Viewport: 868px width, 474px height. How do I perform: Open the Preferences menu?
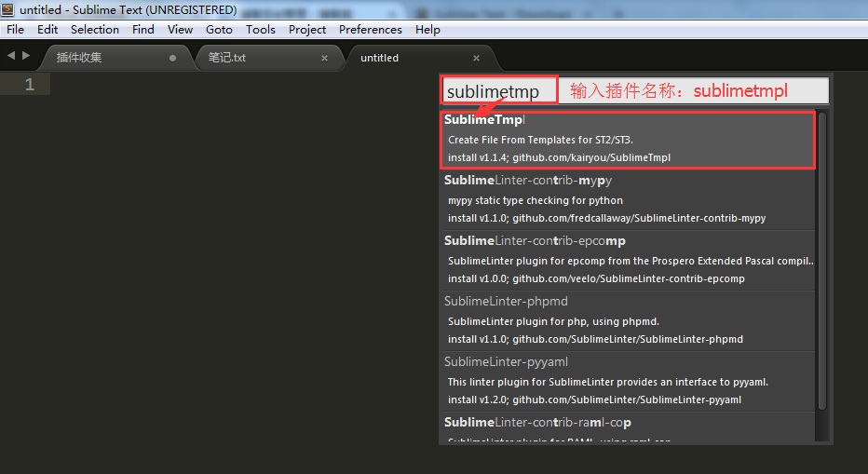371,30
